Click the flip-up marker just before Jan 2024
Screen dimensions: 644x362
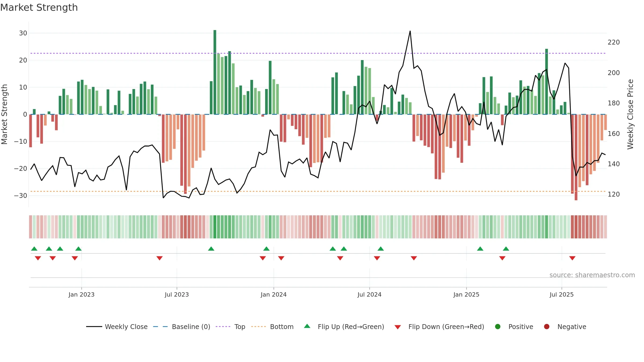pos(266,249)
